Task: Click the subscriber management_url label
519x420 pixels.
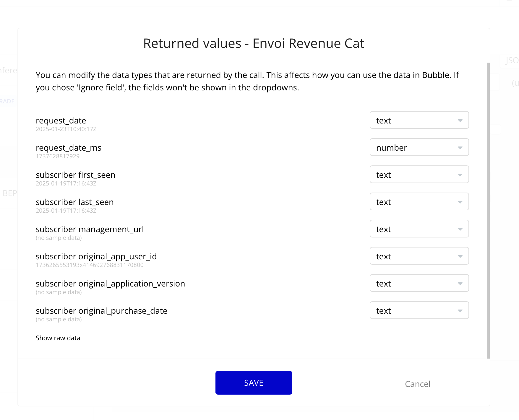Action: pyautogui.click(x=90, y=229)
